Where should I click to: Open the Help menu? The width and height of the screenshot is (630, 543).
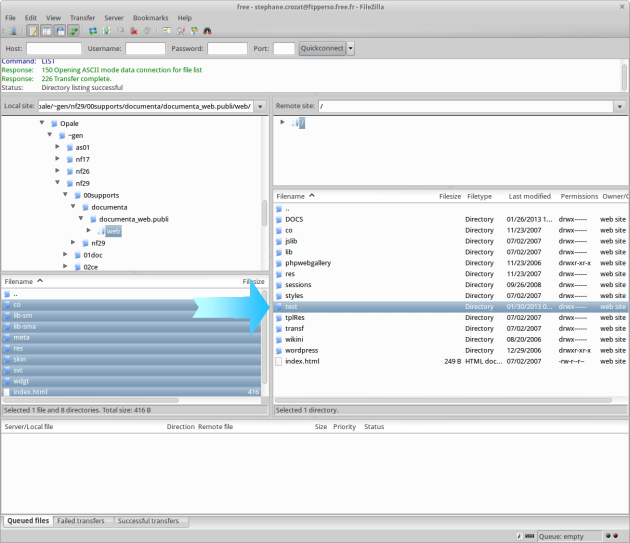point(184,18)
